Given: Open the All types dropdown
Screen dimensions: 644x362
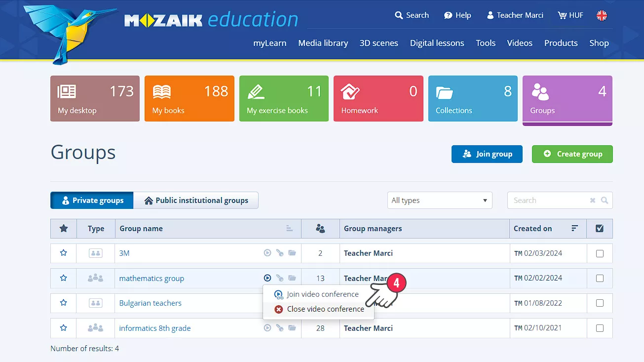Looking at the screenshot, I should [439, 201].
